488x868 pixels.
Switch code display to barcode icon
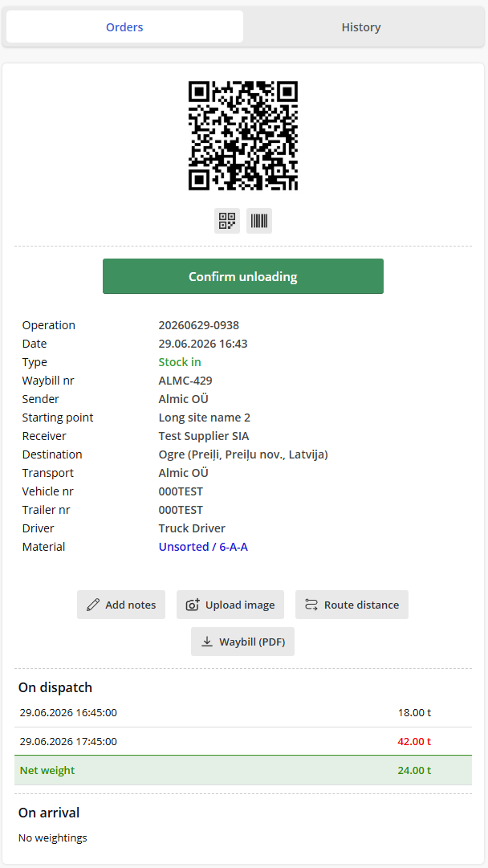coord(259,221)
